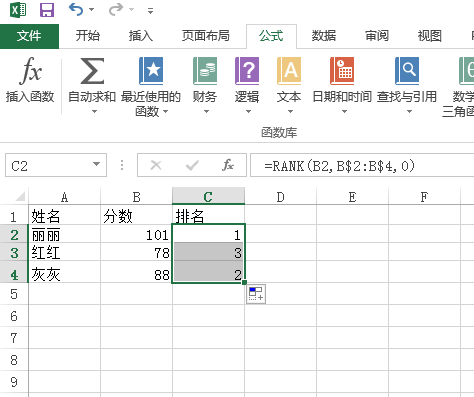Customize the Quick Access Toolbar
474x397 pixels.
point(151,11)
